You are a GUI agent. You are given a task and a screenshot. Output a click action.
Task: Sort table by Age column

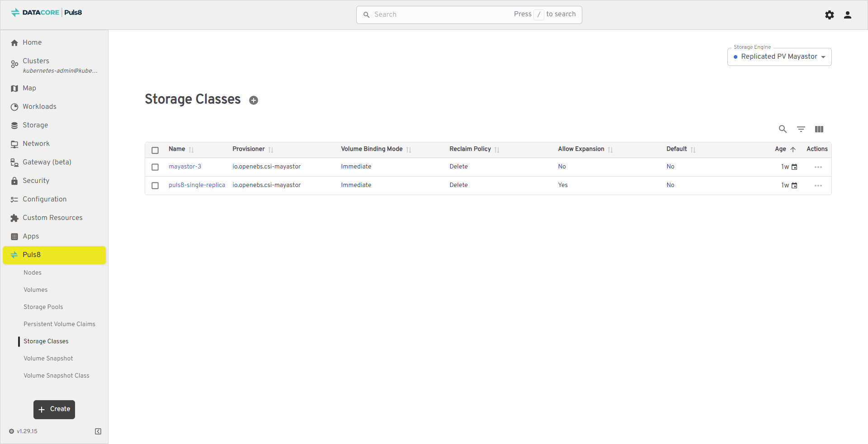tap(781, 149)
